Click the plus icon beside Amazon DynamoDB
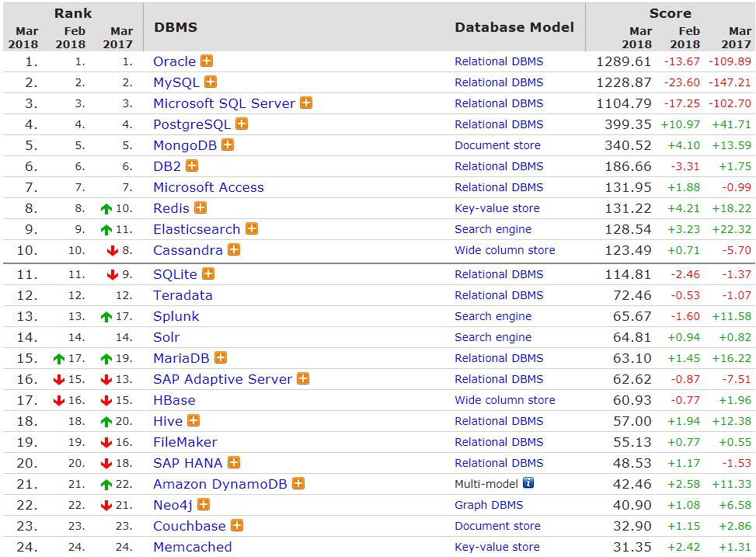The image size is (756, 557). tap(298, 482)
